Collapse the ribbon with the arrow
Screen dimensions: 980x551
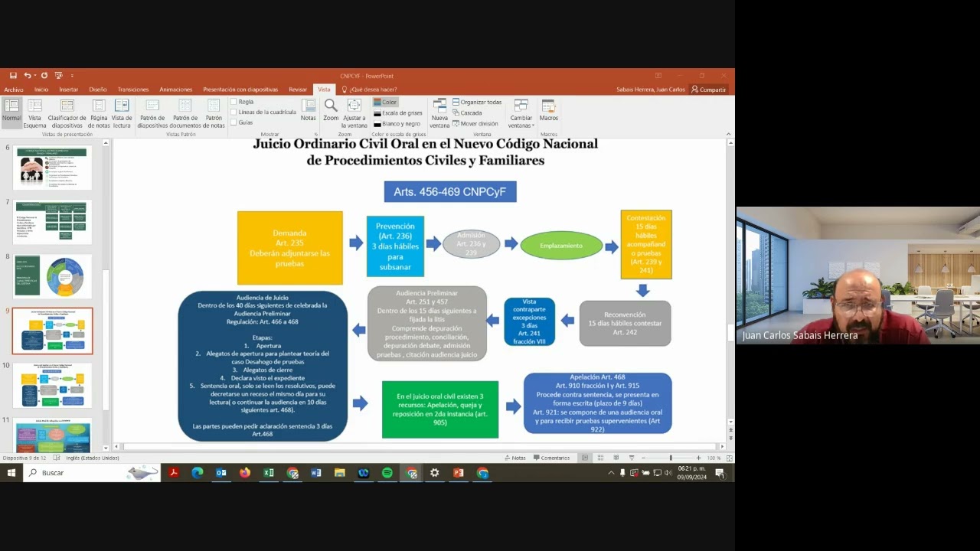coord(728,134)
